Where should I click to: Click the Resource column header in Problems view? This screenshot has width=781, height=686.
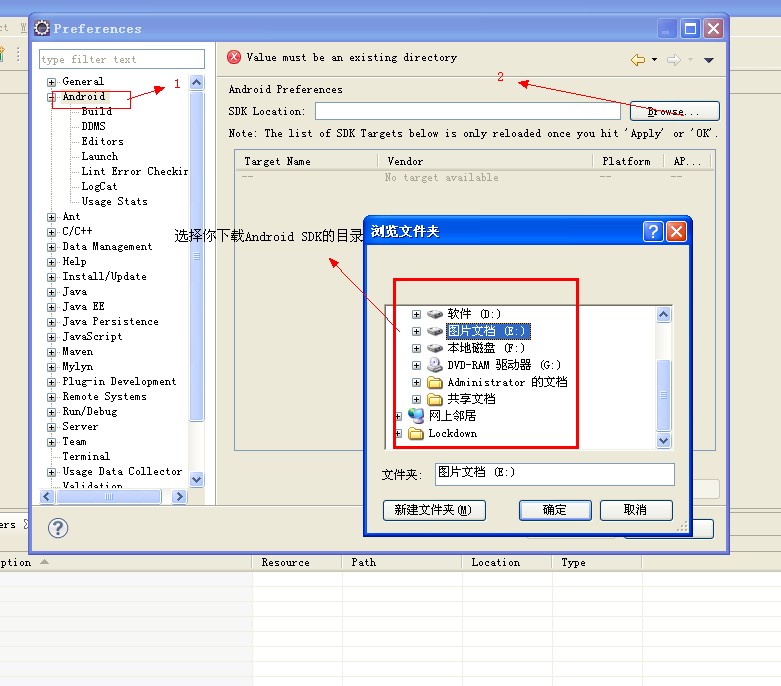(x=297, y=562)
